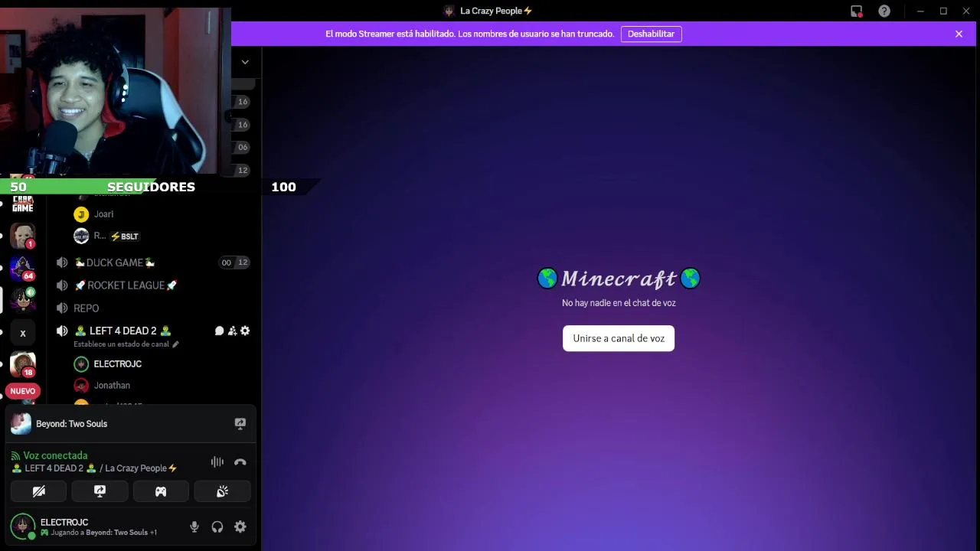Expand the server header dropdown chevron

(x=245, y=62)
